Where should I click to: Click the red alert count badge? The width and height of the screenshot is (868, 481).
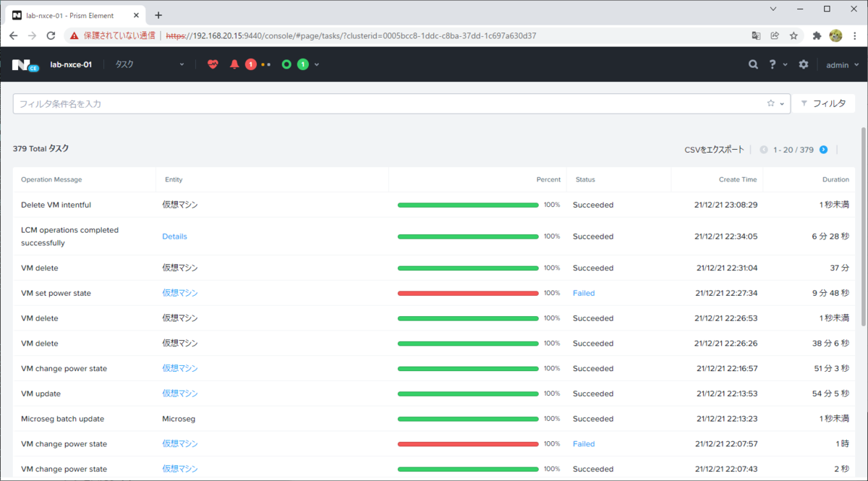click(250, 64)
